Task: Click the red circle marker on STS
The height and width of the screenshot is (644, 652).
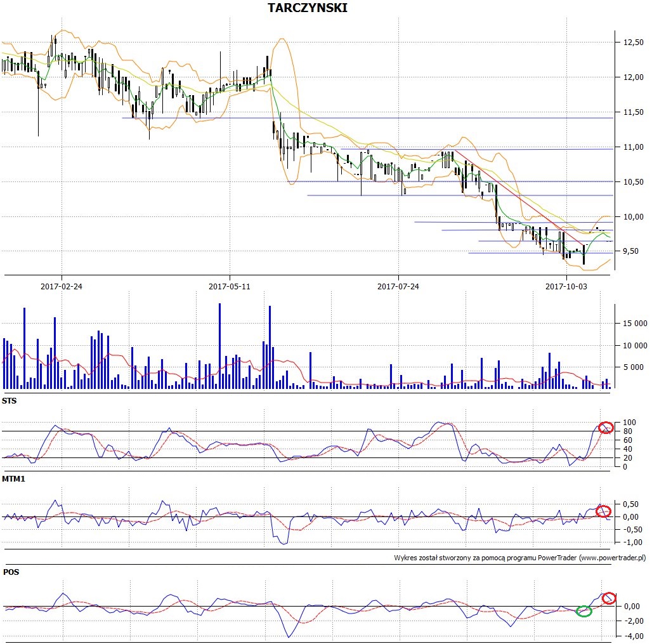Action: click(606, 428)
